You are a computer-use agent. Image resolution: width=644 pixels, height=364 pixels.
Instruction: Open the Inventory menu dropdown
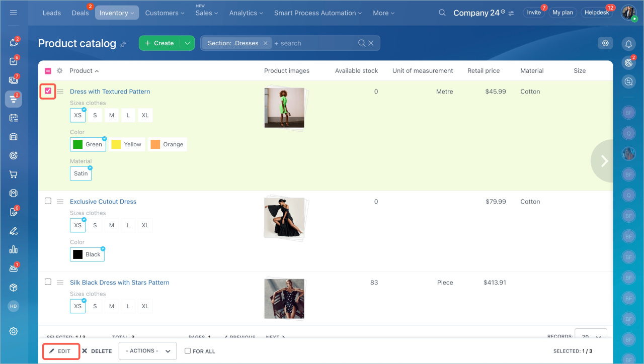coord(117,13)
